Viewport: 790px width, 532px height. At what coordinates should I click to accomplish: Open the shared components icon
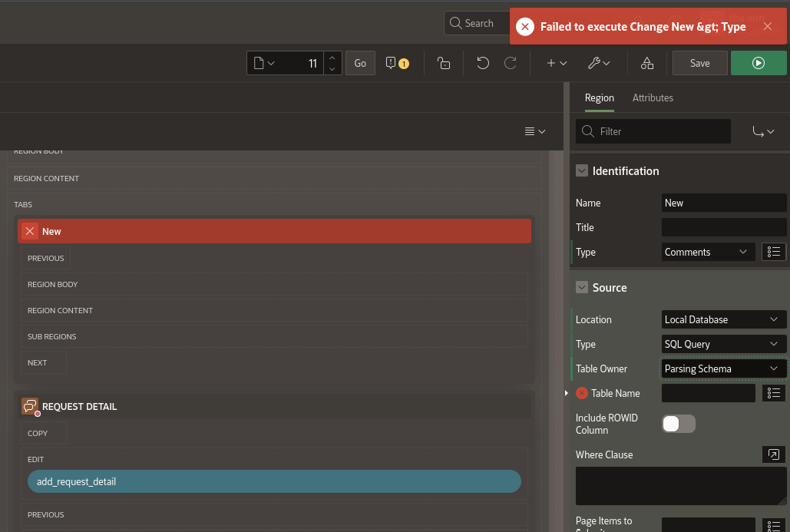point(647,63)
